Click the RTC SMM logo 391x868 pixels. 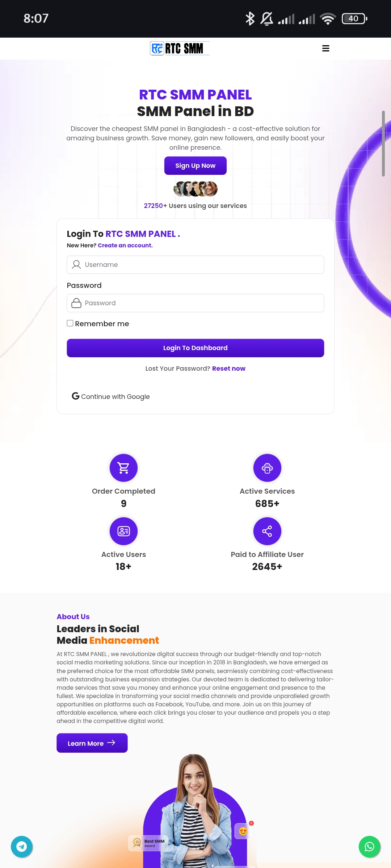point(180,48)
